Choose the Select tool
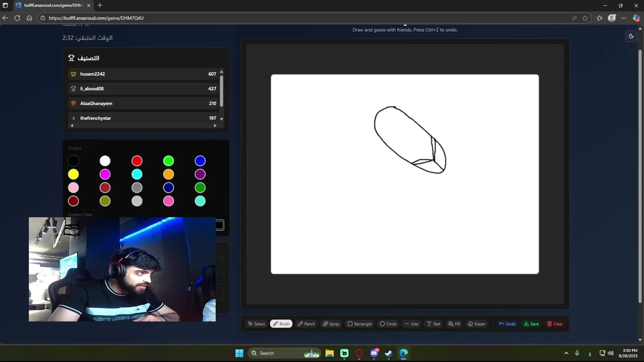 [256, 324]
